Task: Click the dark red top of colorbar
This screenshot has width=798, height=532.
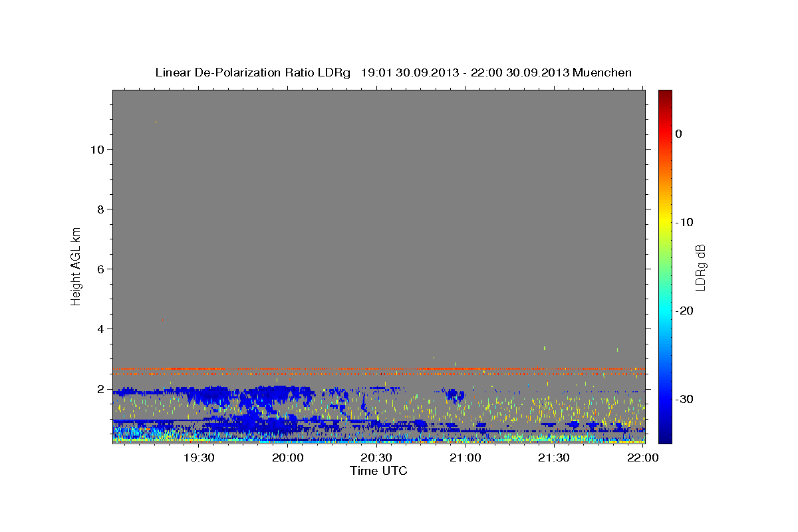Action: click(665, 94)
